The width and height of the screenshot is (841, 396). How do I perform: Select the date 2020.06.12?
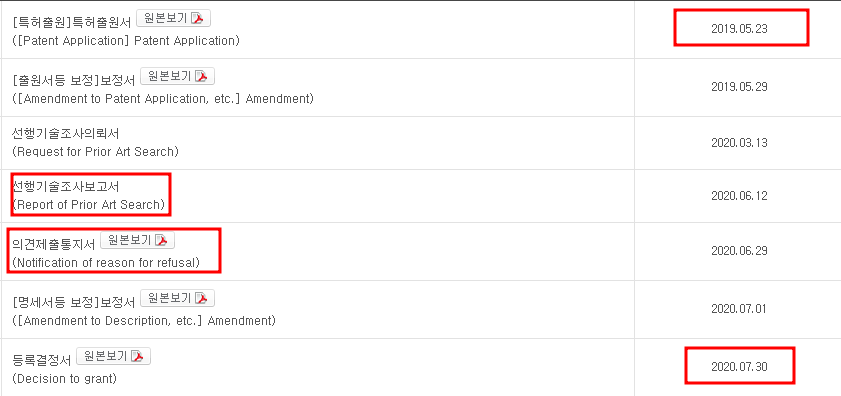(739, 196)
